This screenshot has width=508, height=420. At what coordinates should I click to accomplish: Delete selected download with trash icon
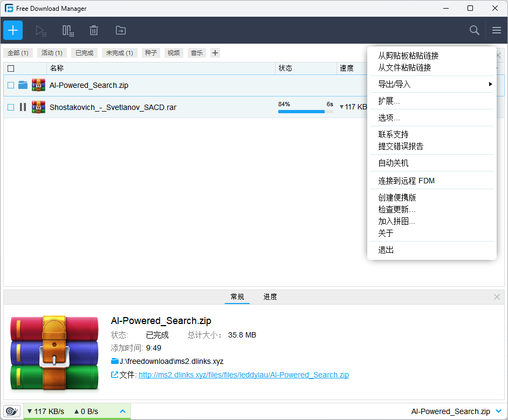tap(94, 30)
